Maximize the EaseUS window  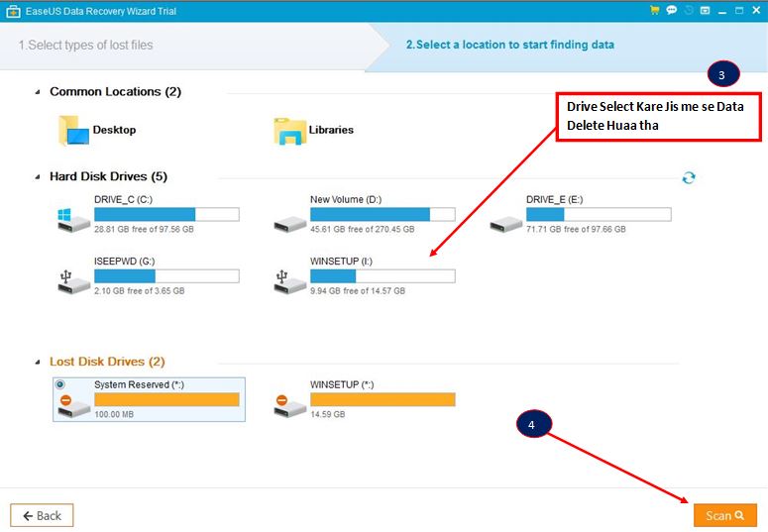(x=739, y=10)
